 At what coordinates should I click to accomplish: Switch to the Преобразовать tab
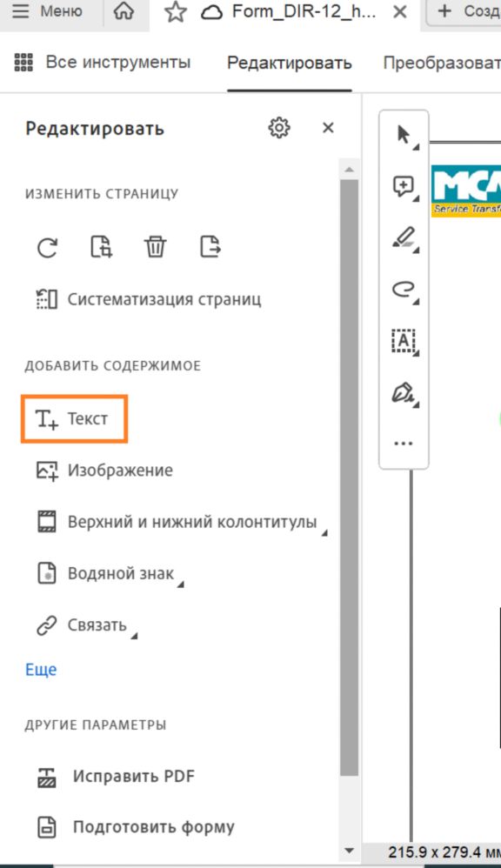point(442,63)
